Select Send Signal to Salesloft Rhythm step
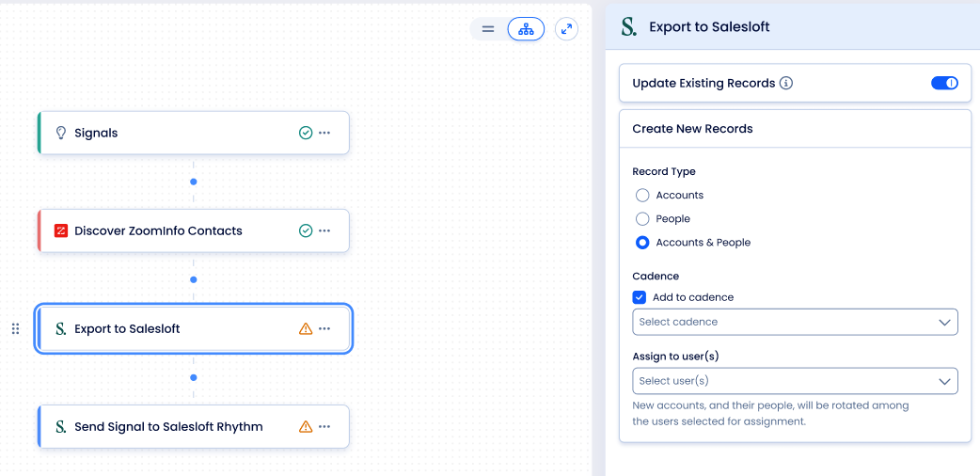This screenshot has width=980, height=476. pyautogui.click(x=193, y=426)
